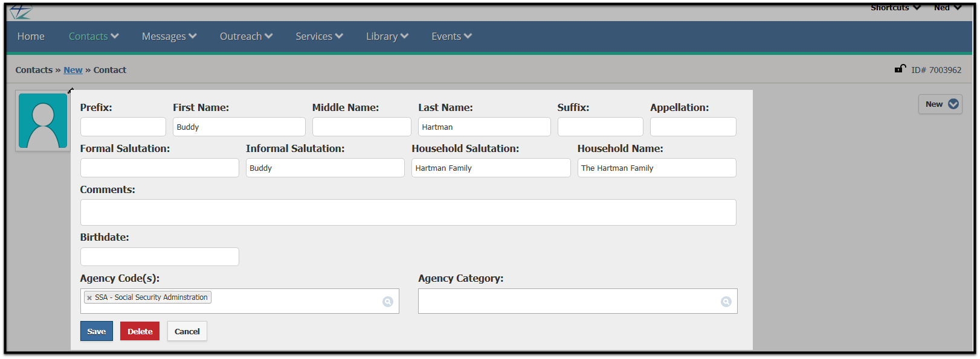Go to the Home page
This screenshot has height=359, width=980.
pyautogui.click(x=31, y=36)
